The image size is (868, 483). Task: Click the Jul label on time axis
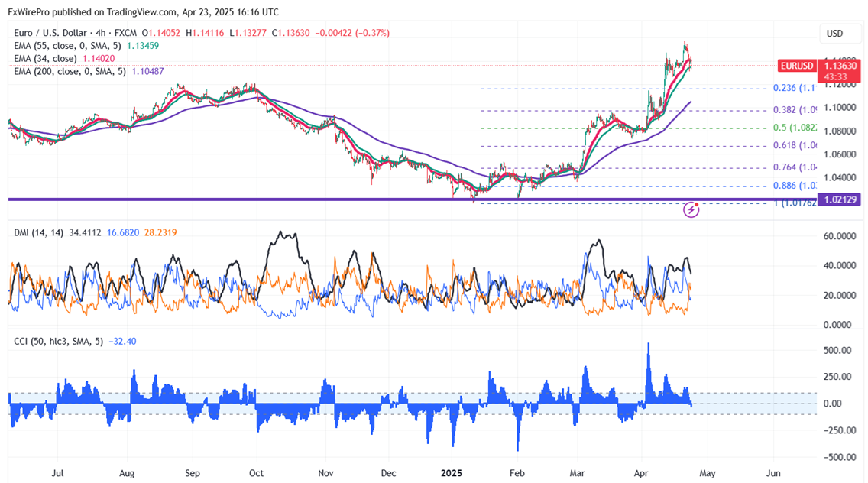click(57, 474)
